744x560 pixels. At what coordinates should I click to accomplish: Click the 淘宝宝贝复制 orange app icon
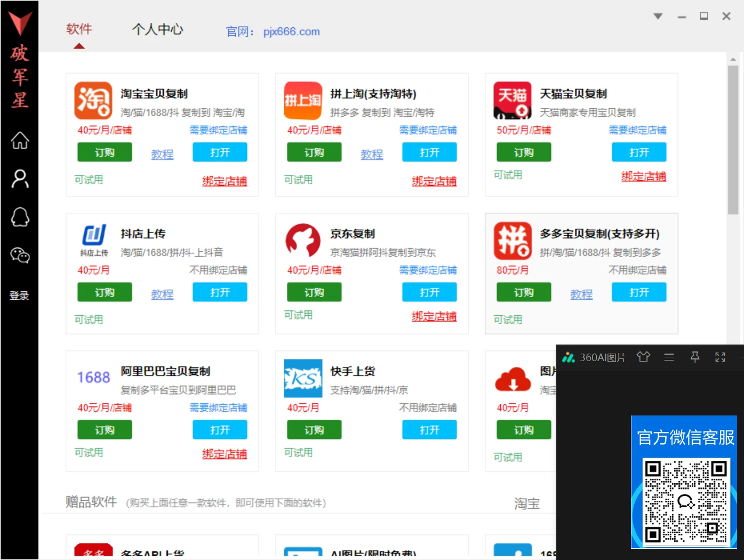93,100
